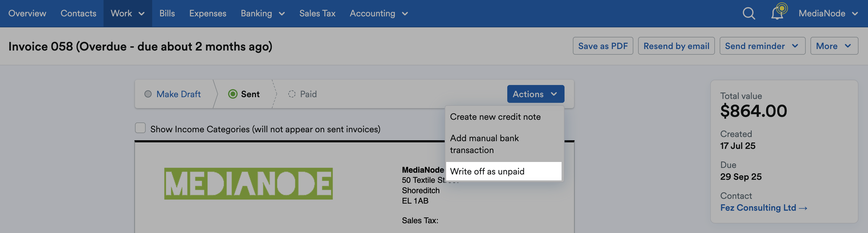Open the MediaNode account dropdown
The height and width of the screenshot is (233, 868).
pos(828,13)
